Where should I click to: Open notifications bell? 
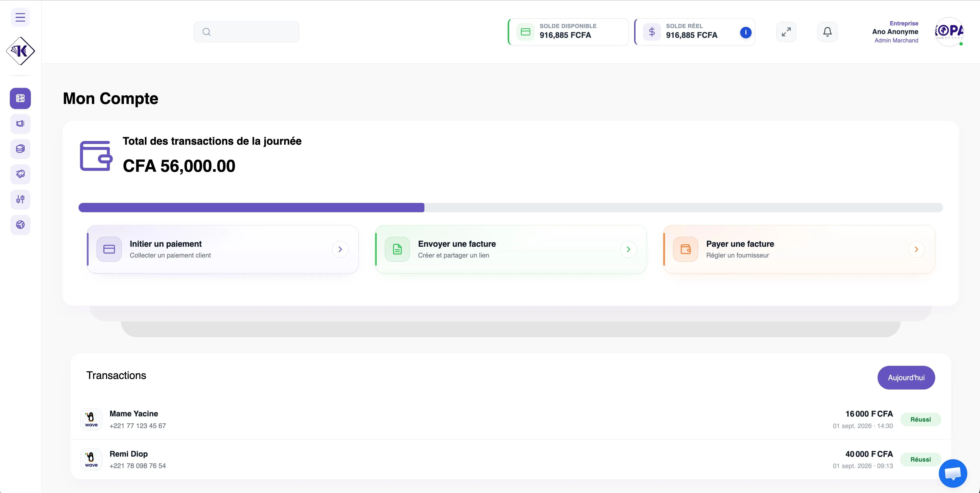[828, 32]
